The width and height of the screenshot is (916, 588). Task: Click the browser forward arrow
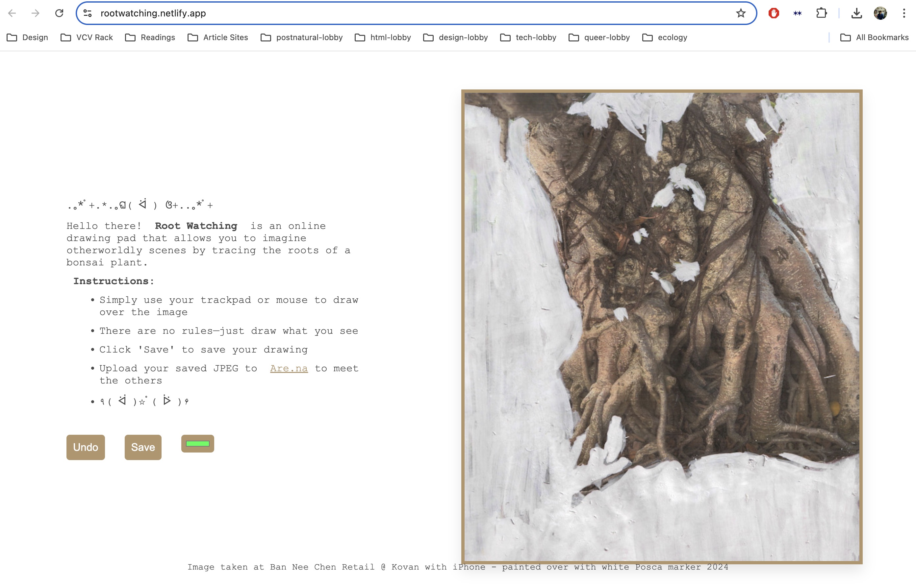coord(36,13)
